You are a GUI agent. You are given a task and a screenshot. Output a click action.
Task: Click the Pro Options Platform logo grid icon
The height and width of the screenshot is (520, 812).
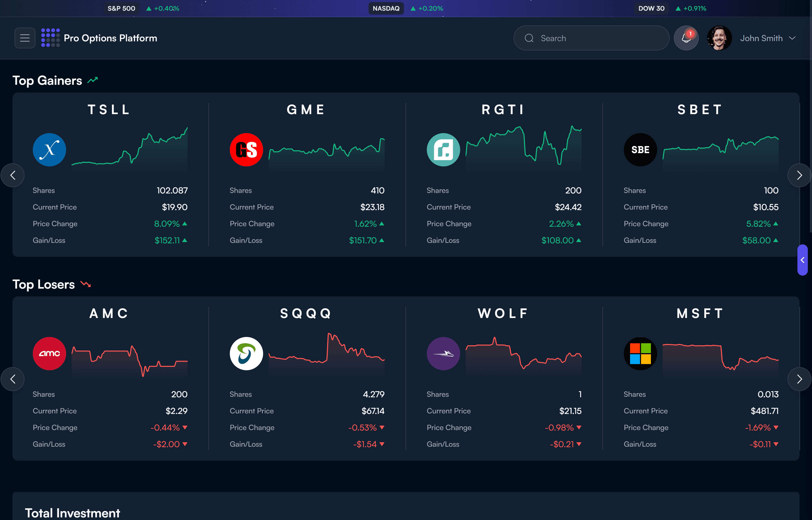point(50,37)
